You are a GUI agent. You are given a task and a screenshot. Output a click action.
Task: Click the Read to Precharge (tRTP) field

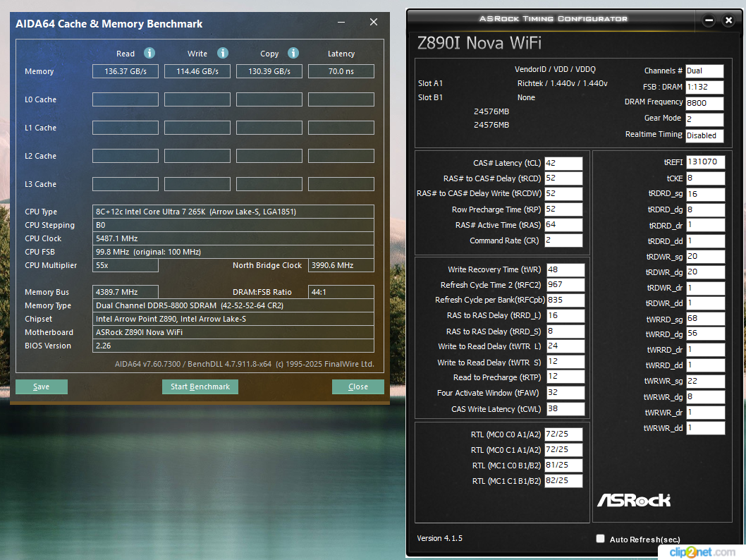click(565, 377)
